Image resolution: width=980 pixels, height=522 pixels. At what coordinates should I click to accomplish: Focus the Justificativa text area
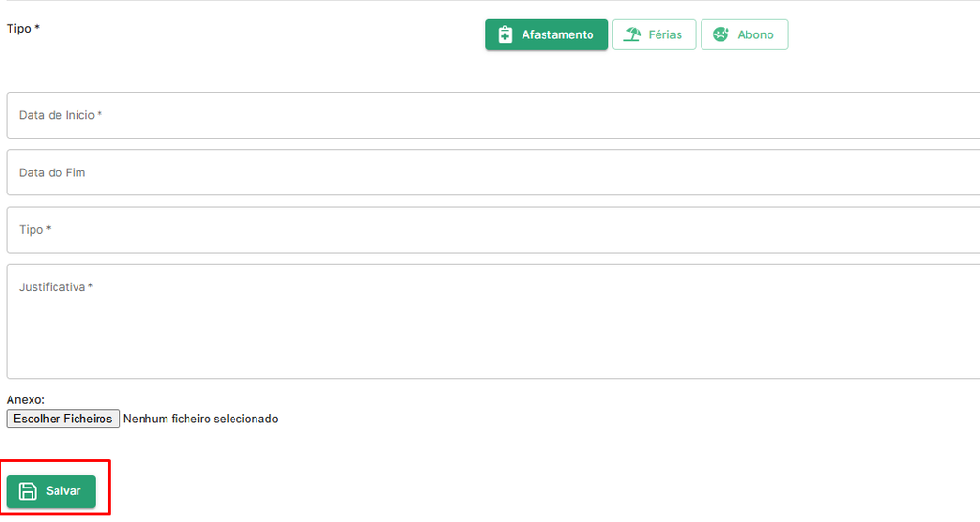(493, 322)
